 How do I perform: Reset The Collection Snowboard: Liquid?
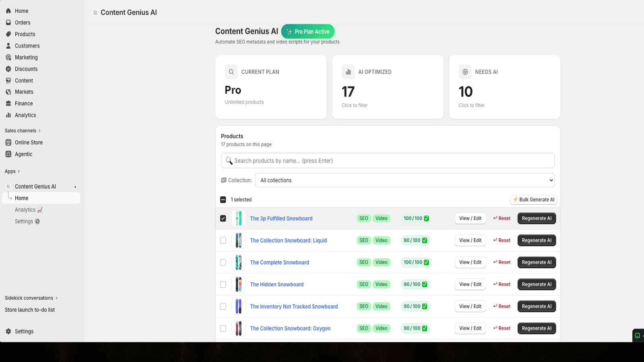pos(502,241)
